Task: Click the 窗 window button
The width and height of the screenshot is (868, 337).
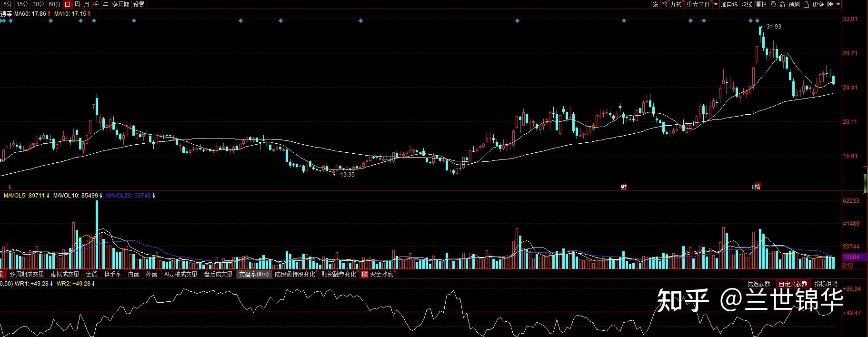Action: click(x=783, y=4)
